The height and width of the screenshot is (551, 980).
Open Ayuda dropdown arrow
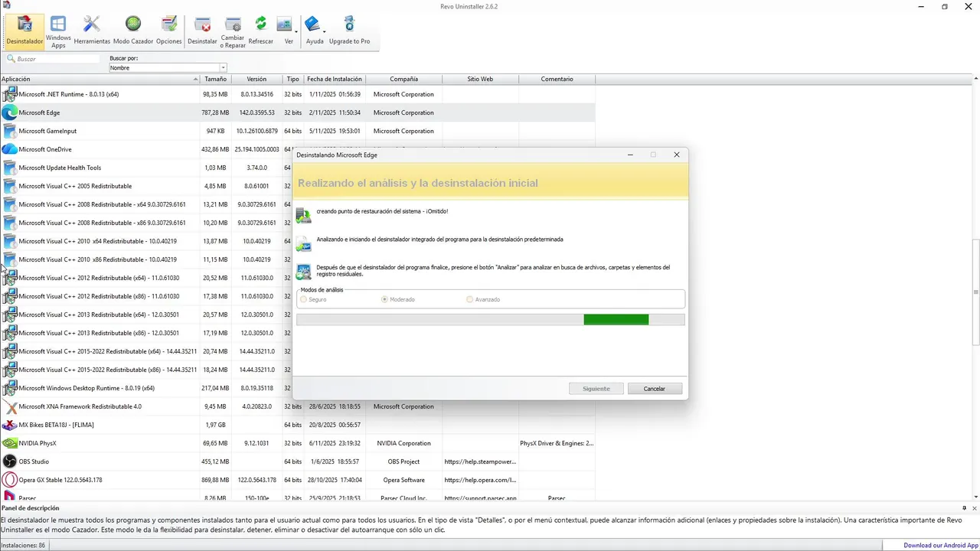(x=325, y=32)
